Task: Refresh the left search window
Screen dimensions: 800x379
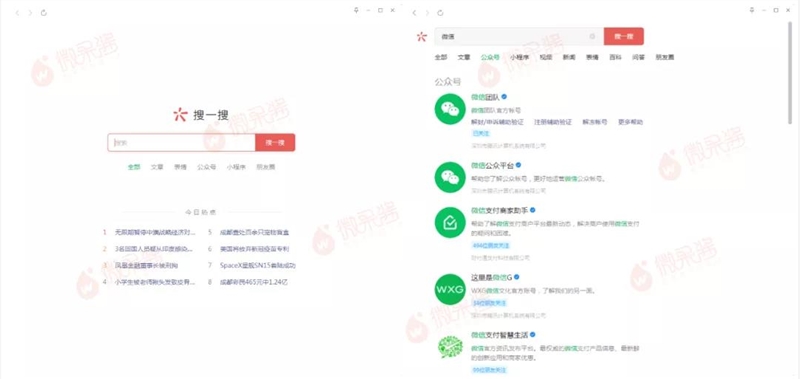Action: tap(44, 13)
